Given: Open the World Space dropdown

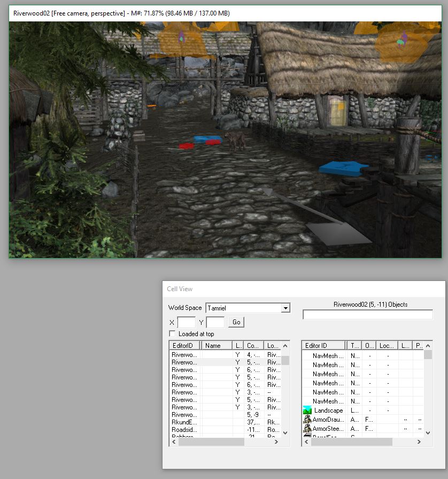Looking at the screenshot, I should click(x=285, y=308).
